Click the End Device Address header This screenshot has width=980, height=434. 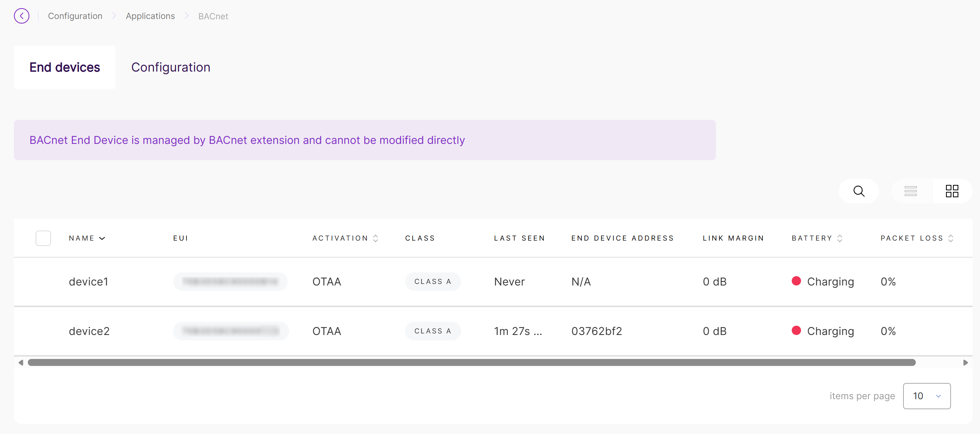(623, 238)
